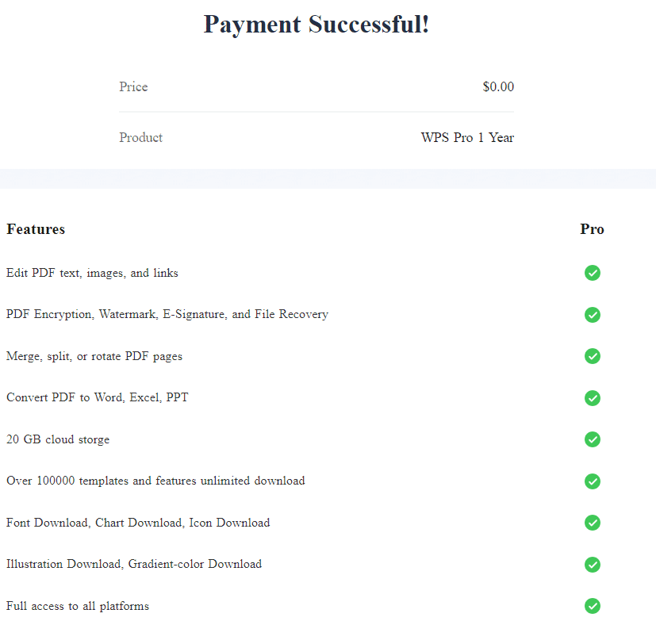The height and width of the screenshot is (644, 656).
Task: Click the Pro column header
Action: point(592,229)
